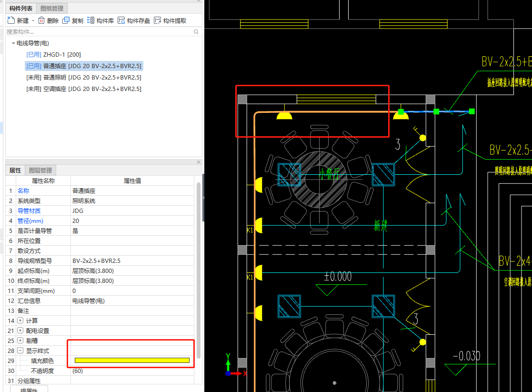The image size is (532, 392).
Task: Click the 导管材质 value JDG
Action: tap(132, 211)
